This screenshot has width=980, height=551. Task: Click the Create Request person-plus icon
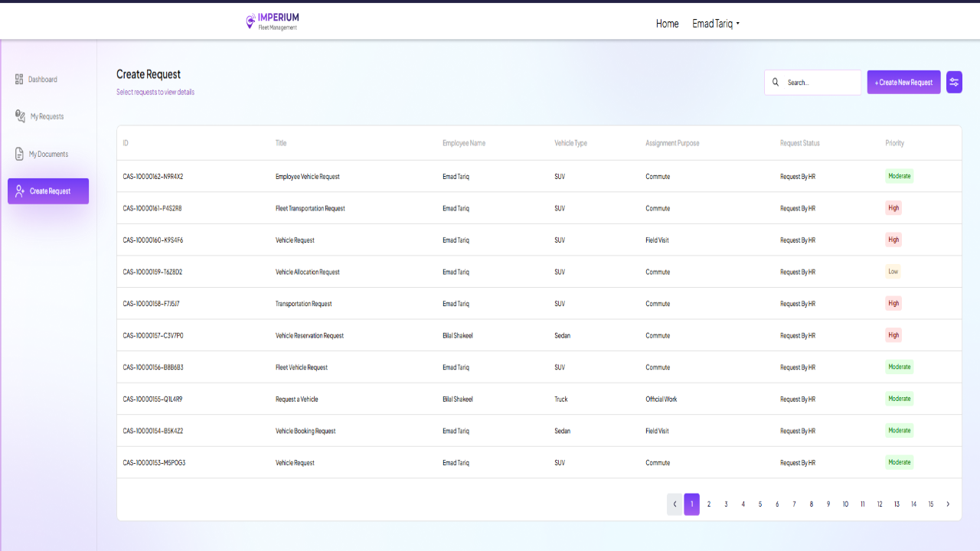(21, 191)
